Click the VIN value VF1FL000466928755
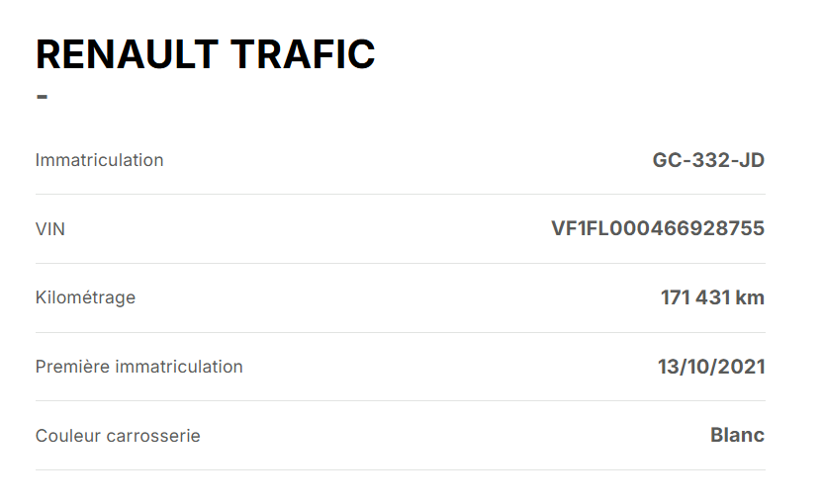 (658, 228)
